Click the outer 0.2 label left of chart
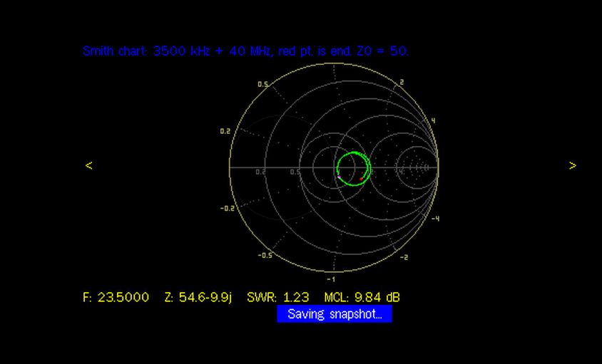 click(x=225, y=131)
